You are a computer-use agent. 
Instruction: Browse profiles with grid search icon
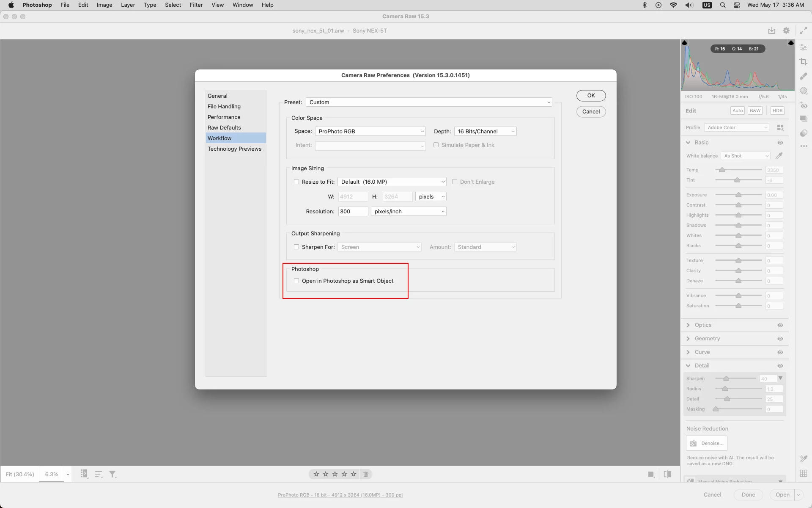[780, 127]
